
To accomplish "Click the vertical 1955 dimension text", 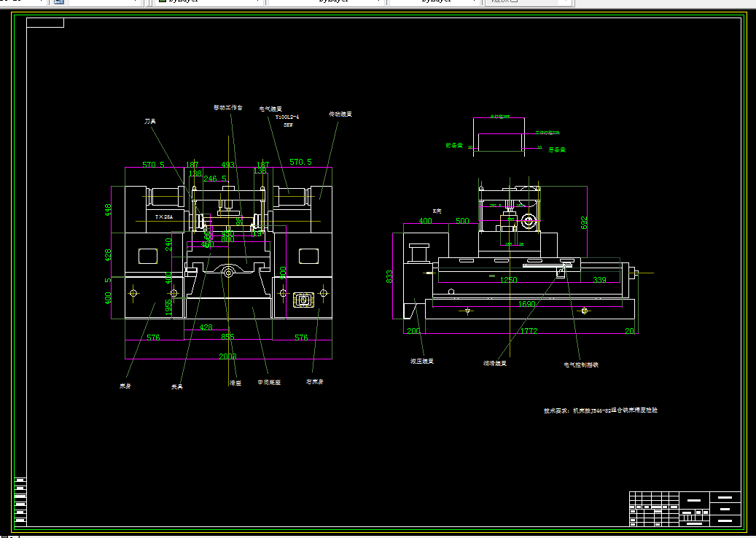I will coord(168,308).
